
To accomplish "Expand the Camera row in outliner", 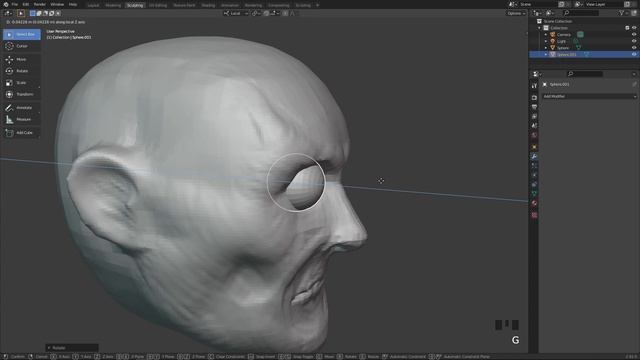I will (546, 34).
